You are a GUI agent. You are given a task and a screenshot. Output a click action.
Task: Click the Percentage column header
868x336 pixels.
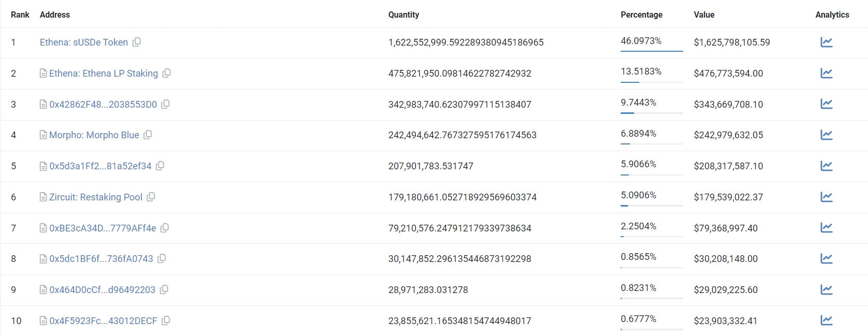[x=641, y=14]
